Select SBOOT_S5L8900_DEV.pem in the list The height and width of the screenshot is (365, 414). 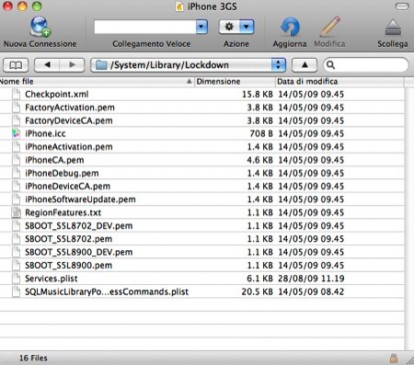click(79, 252)
